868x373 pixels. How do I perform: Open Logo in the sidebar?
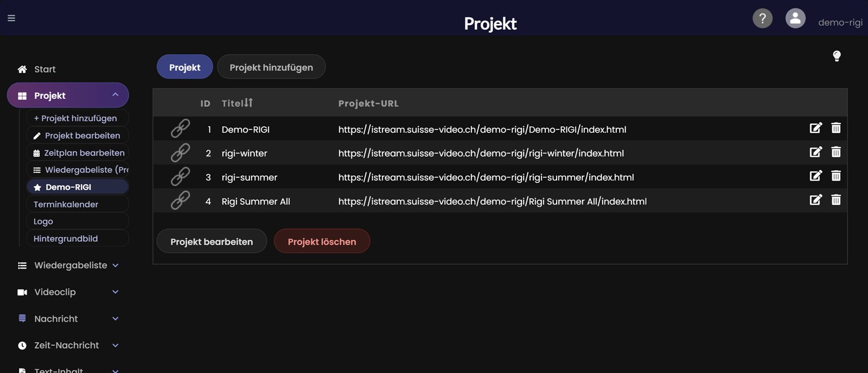(78, 221)
